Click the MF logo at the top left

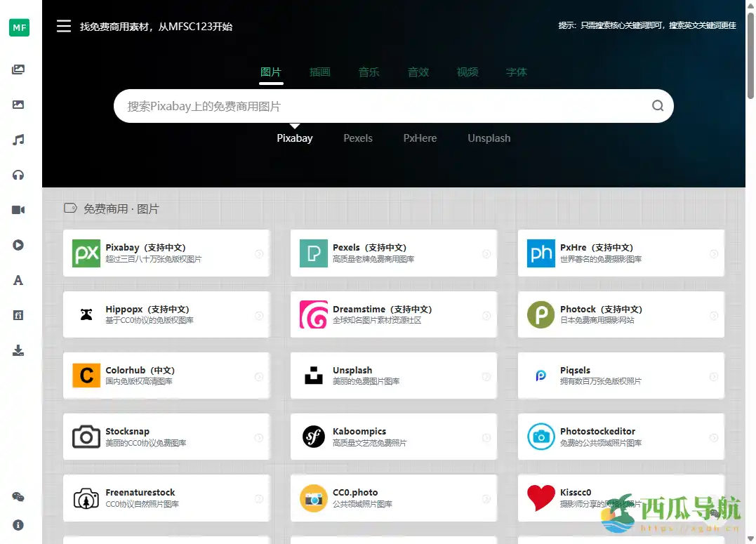(19, 27)
